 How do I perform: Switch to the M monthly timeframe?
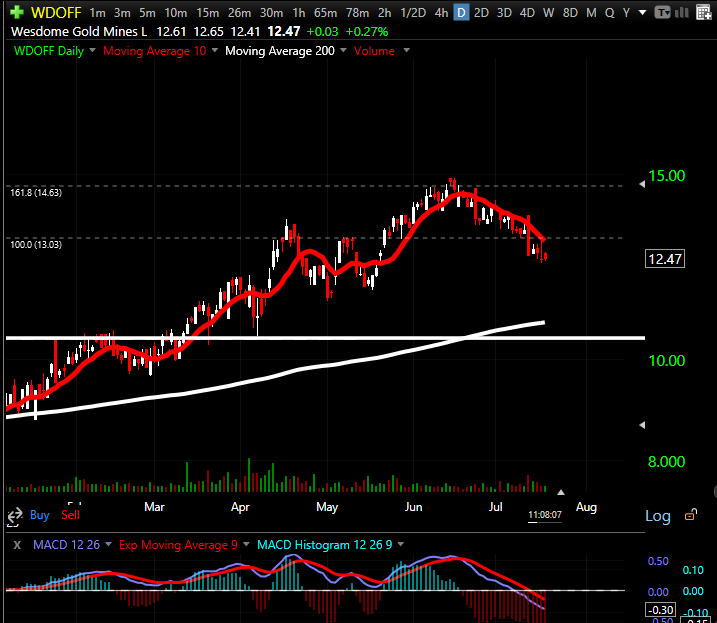click(x=591, y=13)
